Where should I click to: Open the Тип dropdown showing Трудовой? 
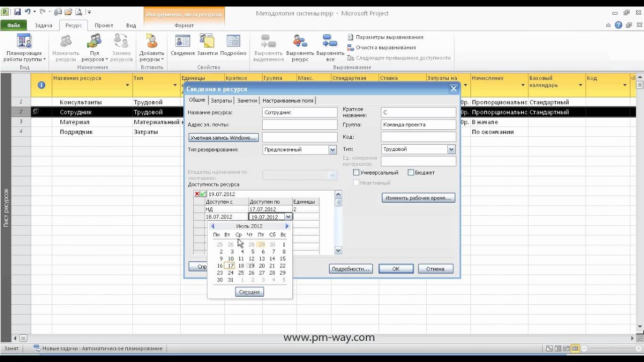coord(451,149)
